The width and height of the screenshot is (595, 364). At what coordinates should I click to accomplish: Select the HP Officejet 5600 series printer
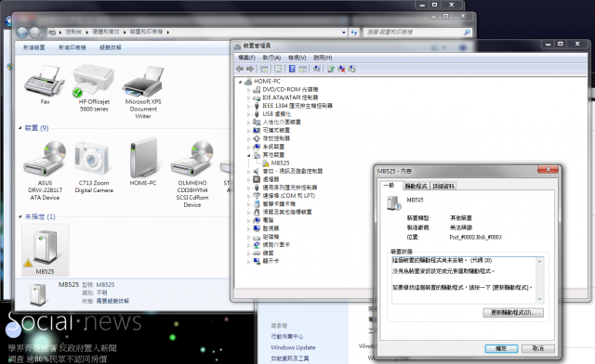coord(94,88)
